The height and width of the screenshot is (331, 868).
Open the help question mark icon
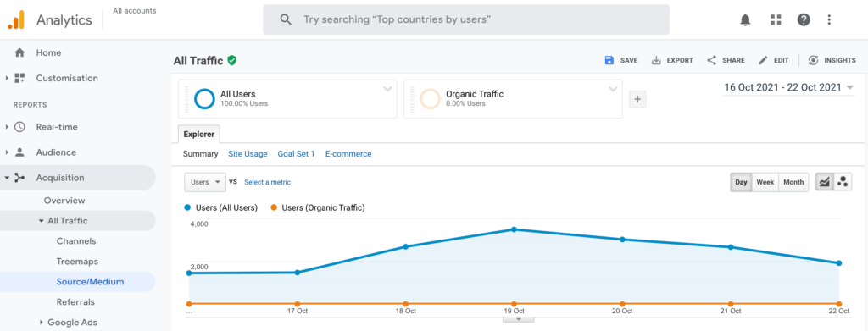click(x=804, y=19)
